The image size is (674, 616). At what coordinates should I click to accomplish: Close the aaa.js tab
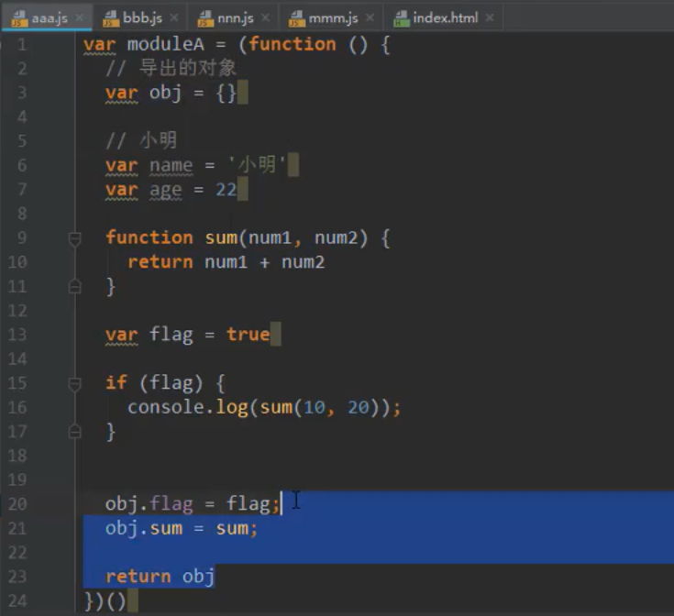pyautogui.click(x=80, y=17)
